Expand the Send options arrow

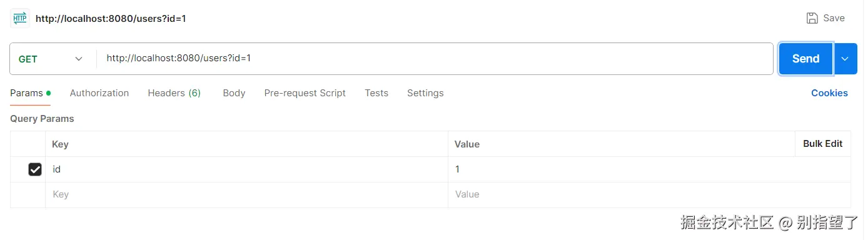point(845,59)
